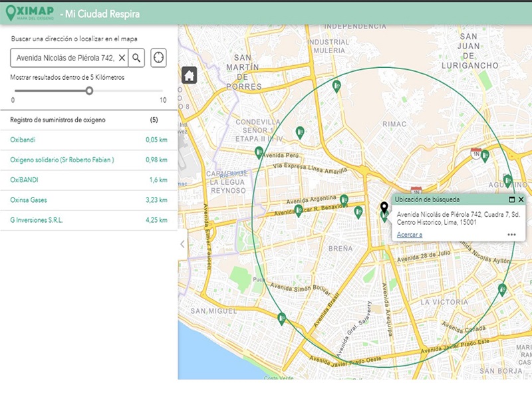Image resolution: width=532 pixels, height=399 pixels.
Task: Click oxygen marker on Avenida Oscar R. Benavides
Action: point(299,211)
